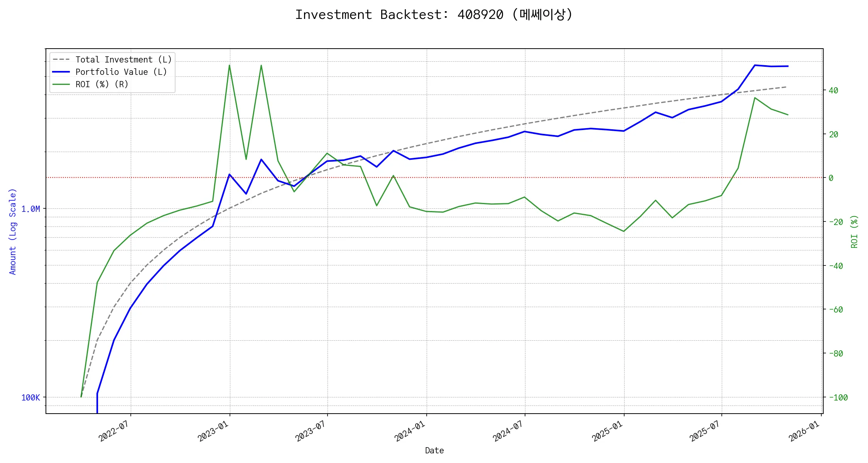
Task: Click the blue line swatch in the legend
Action: (61, 72)
